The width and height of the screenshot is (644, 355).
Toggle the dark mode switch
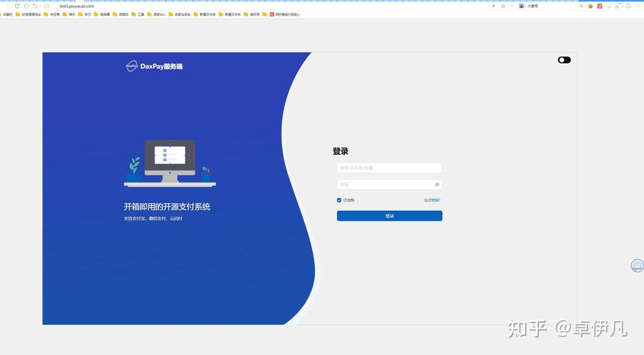[564, 60]
